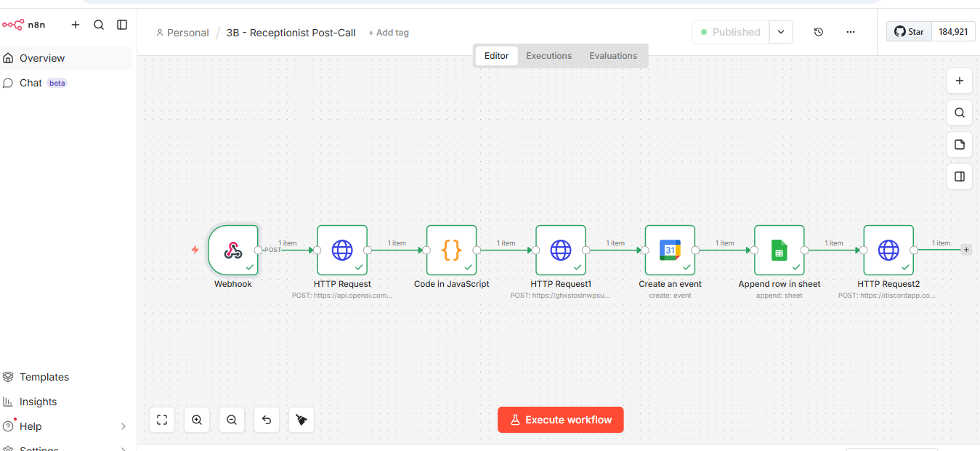Click the Create an event label
980x451 pixels.
coord(671,284)
